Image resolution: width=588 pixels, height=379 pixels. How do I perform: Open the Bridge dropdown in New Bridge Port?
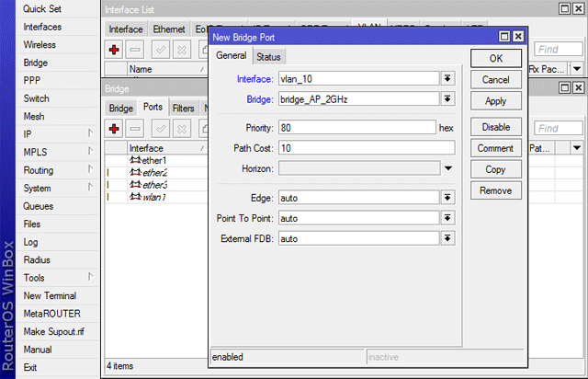(447, 98)
